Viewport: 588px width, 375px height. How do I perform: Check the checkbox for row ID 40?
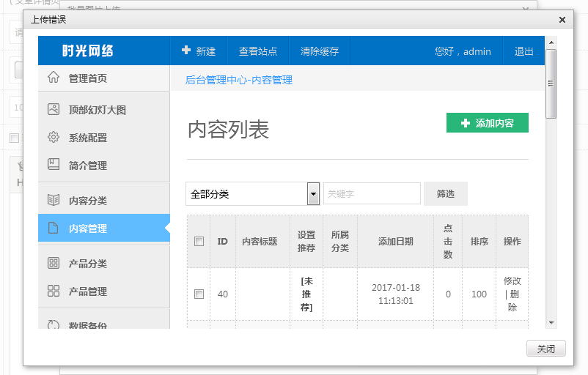point(199,294)
